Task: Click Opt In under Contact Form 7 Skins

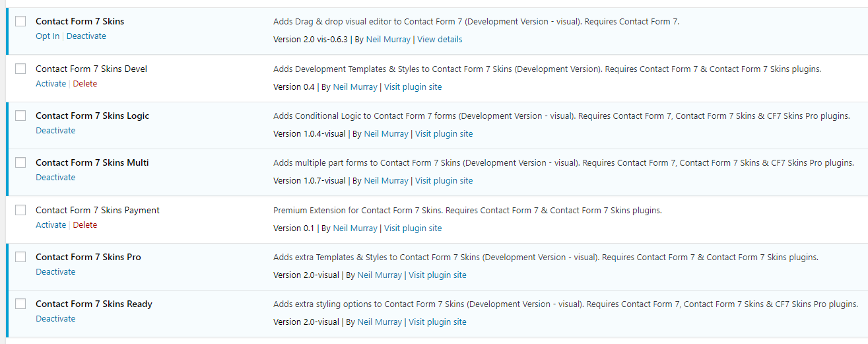Action: (48, 36)
